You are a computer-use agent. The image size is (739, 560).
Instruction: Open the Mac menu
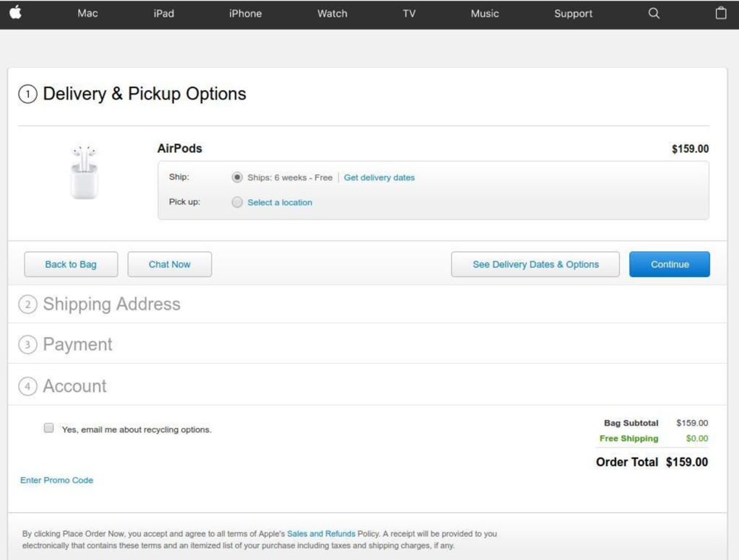click(x=87, y=14)
